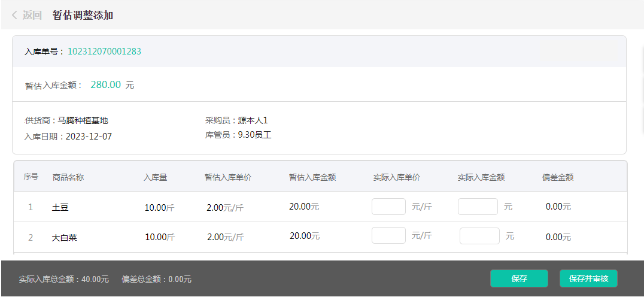The image size is (644, 297).
Task: Select the 大白菜 product name
Action: [65, 238]
